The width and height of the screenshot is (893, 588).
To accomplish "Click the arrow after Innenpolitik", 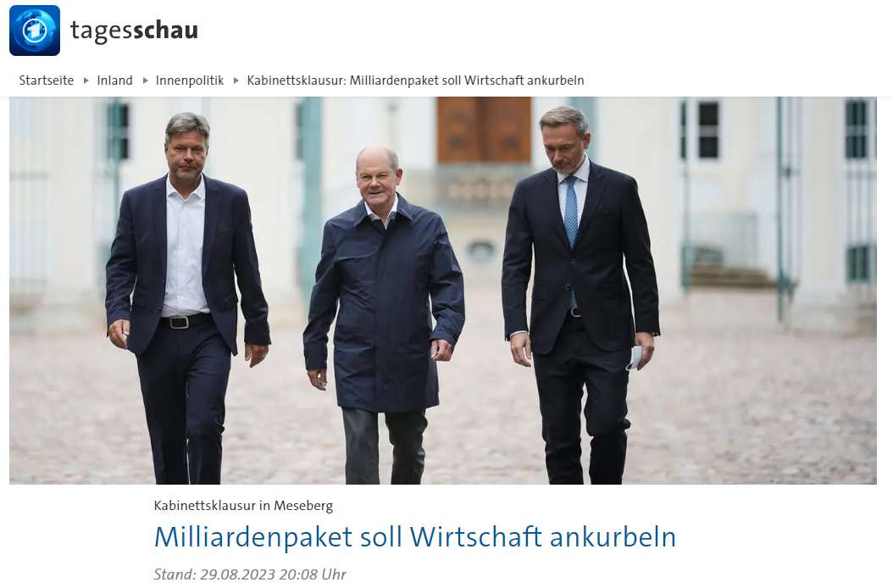I will [x=236, y=80].
